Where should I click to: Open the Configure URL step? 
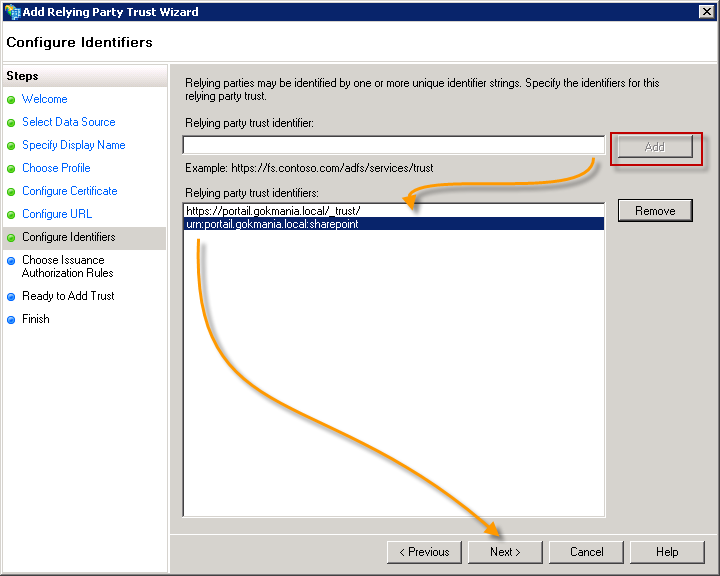click(57, 214)
